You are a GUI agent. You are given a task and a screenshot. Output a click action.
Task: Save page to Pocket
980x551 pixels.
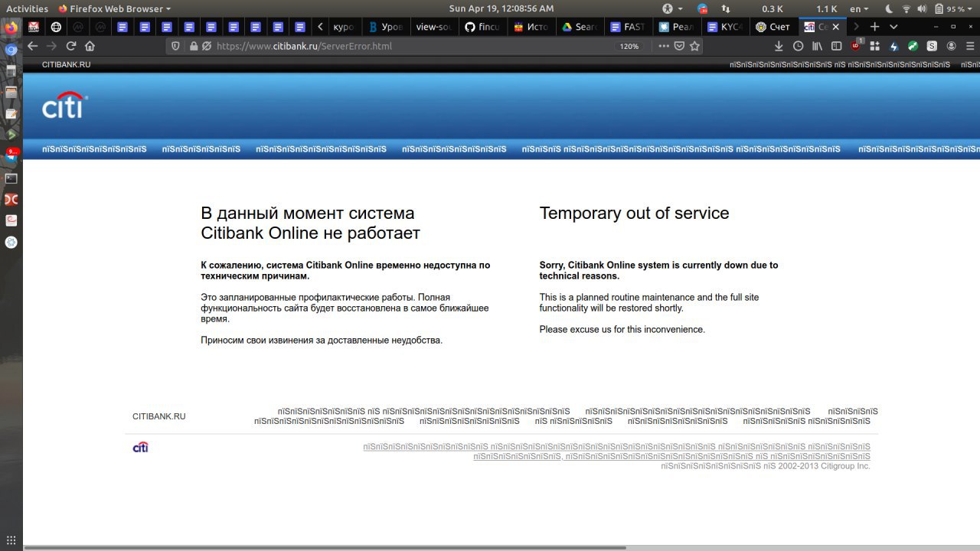[679, 46]
